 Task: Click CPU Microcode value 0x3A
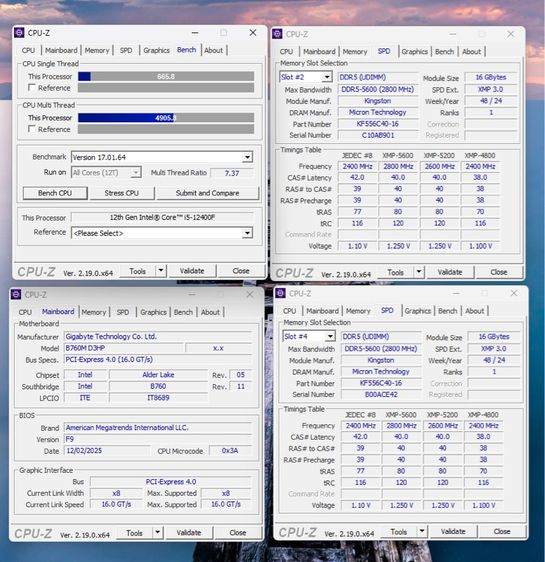pyautogui.click(x=230, y=451)
